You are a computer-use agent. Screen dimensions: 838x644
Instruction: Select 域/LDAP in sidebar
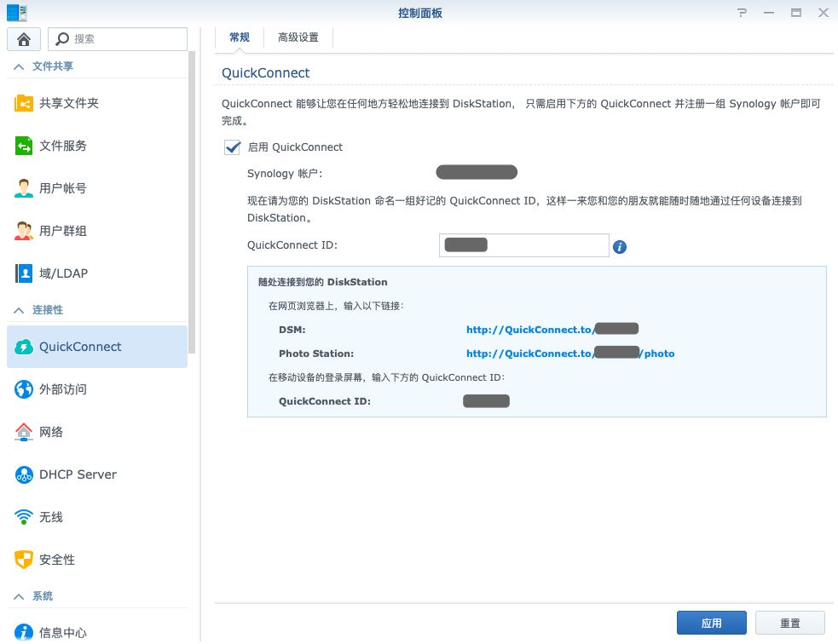click(96, 273)
